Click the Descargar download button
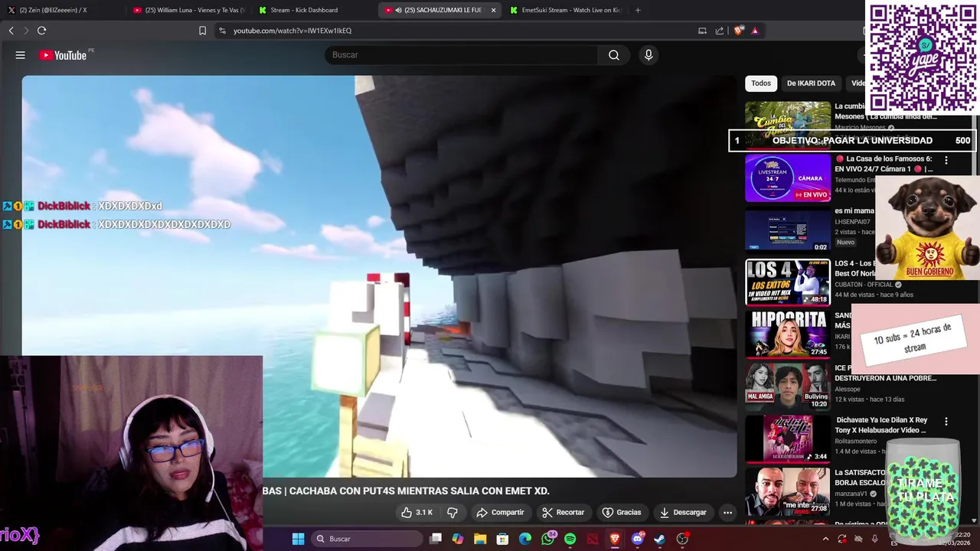The height and width of the screenshot is (551, 980). point(683,513)
